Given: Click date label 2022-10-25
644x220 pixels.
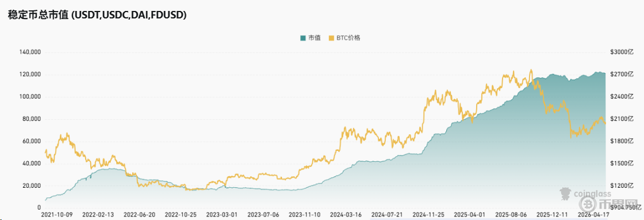Looking at the screenshot, I should pyautogui.click(x=181, y=215).
